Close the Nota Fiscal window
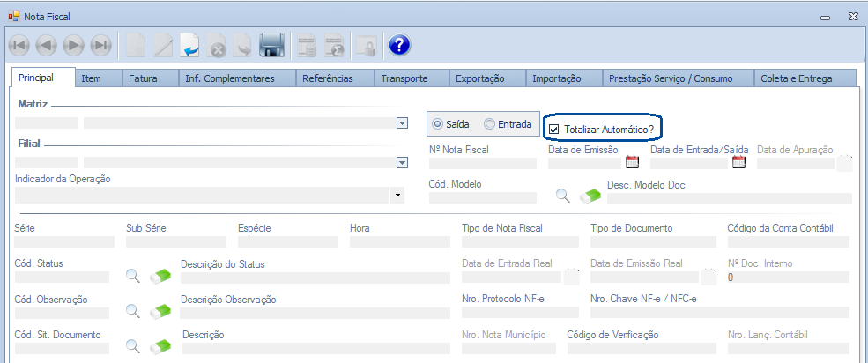 pyautogui.click(x=853, y=17)
